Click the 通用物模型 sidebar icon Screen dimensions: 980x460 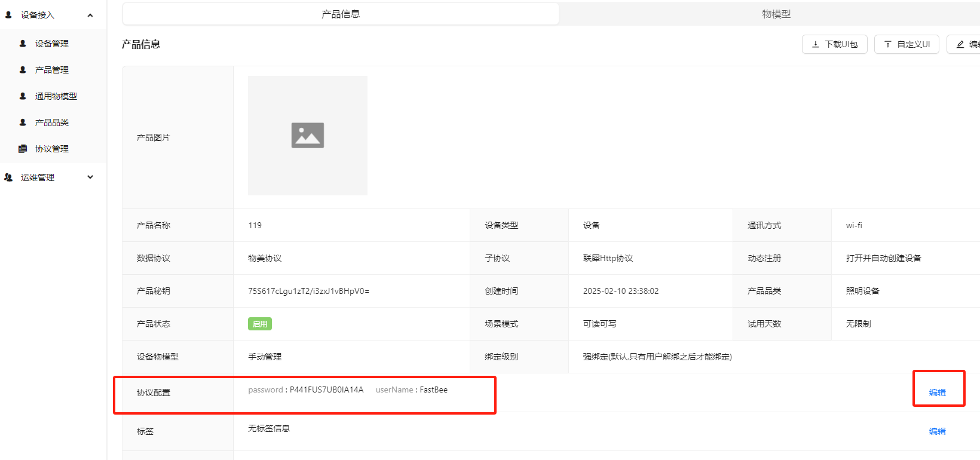click(x=23, y=96)
